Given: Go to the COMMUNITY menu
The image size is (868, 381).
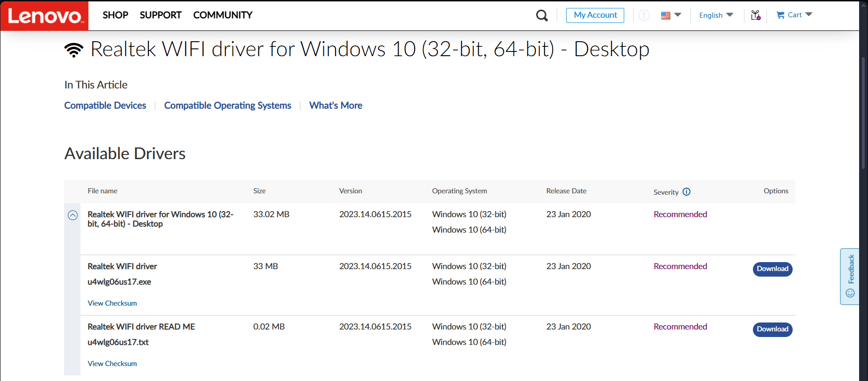Looking at the screenshot, I should point(223,15).
